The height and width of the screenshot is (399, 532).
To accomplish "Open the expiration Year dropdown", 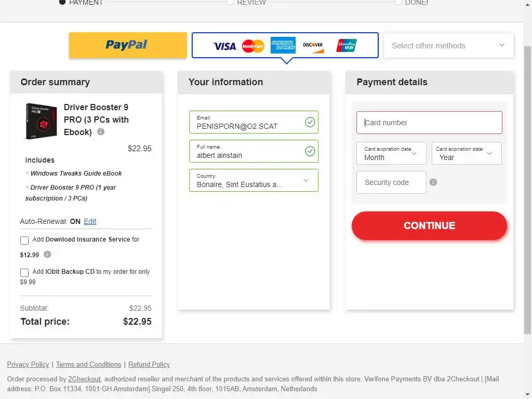I will coord(466,154).
